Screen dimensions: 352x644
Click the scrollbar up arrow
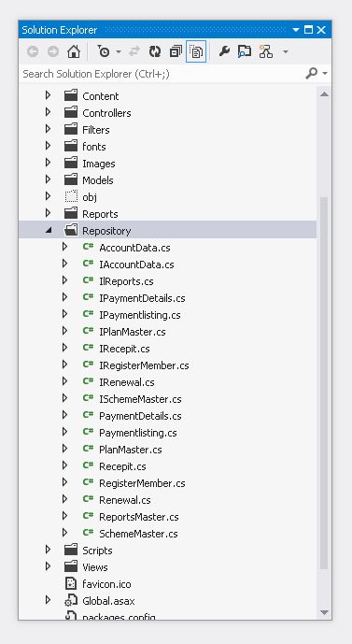[x=324, y=94]
